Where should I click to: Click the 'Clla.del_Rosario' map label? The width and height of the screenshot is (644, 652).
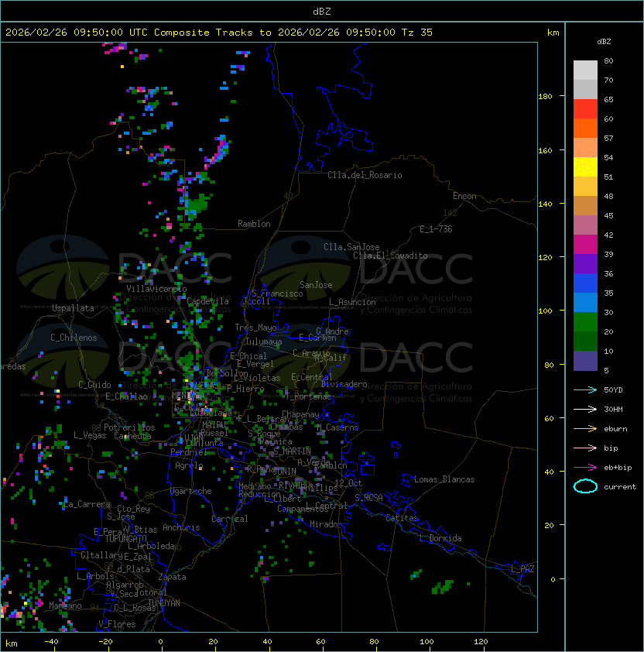(365, 175)
